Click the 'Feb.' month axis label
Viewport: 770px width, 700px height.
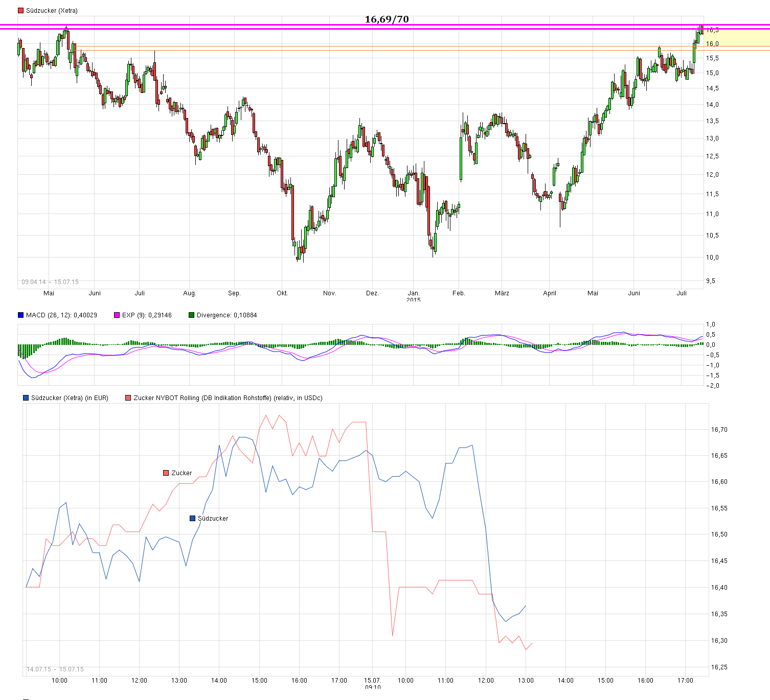pyautogui.click(x=459, y=293)
